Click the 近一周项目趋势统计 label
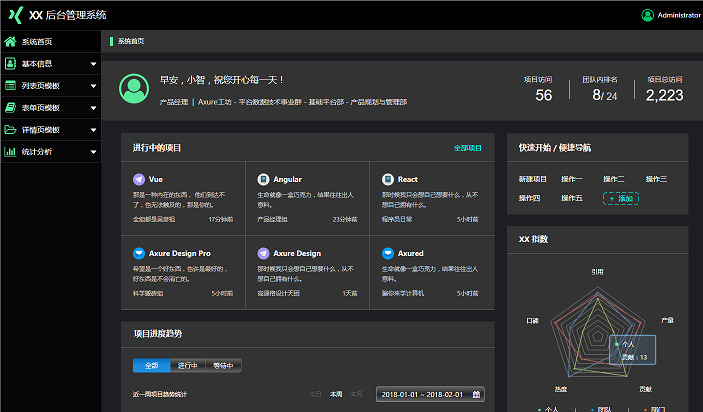703x412 pixels. [160, 395]
